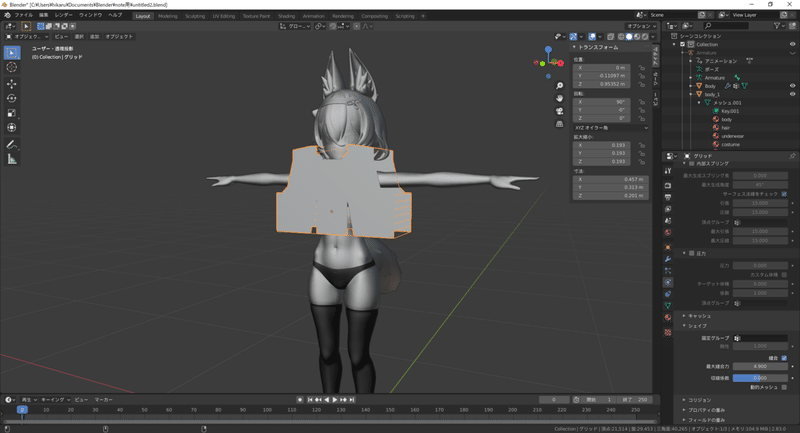Screen dimensions: 800x433
Task: Open the Object Constraints properties tab
Action: [x=668, y=294]
